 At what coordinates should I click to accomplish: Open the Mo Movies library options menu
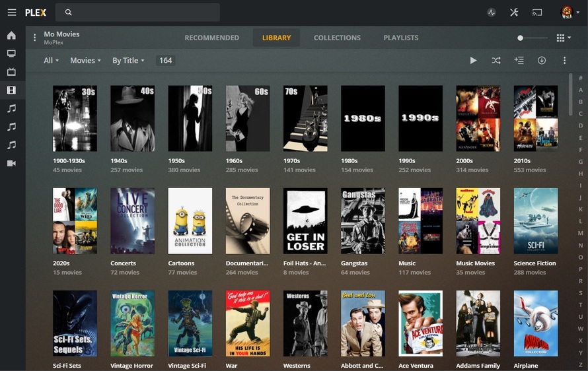point(34,38)
